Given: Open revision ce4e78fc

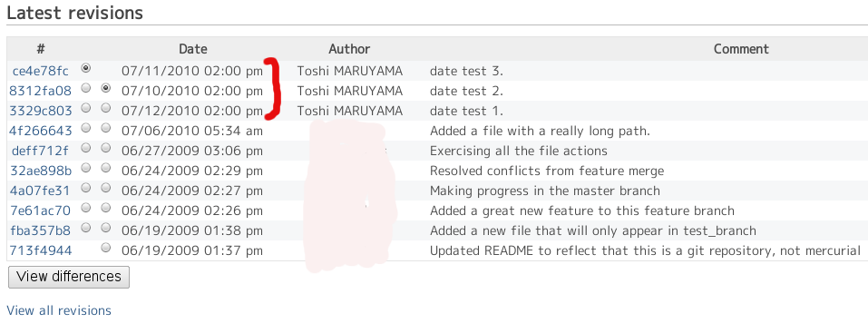Looking at the screenshot, I should click(x=41, y=71).
